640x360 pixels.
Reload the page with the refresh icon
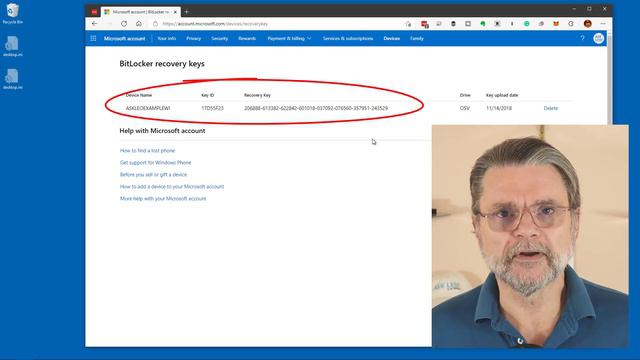click(124, 24)
